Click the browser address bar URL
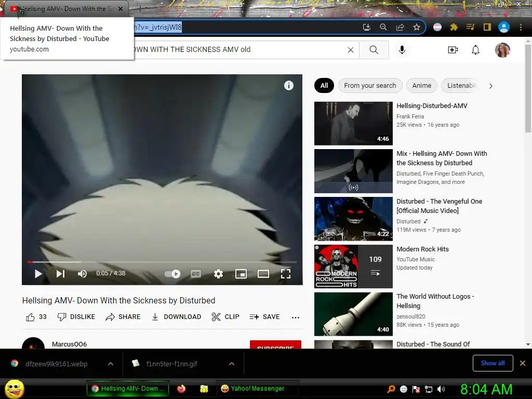 coord(158,27)
